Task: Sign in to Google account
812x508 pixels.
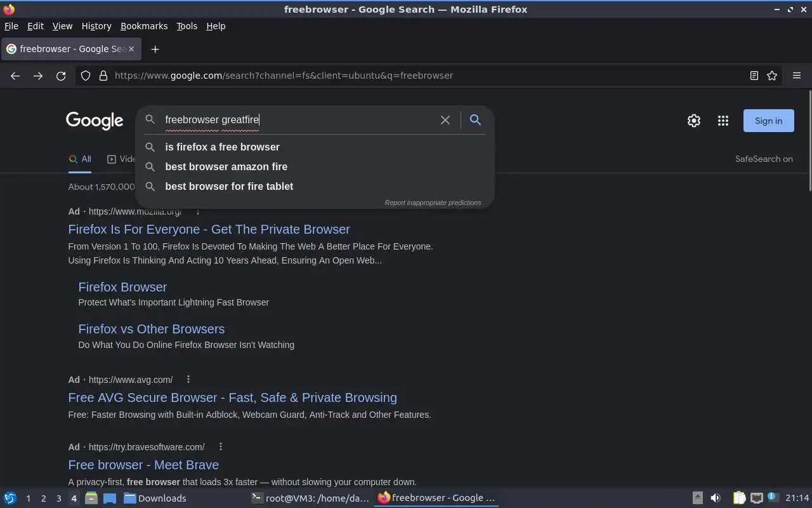Action: [x=768, y=121]
